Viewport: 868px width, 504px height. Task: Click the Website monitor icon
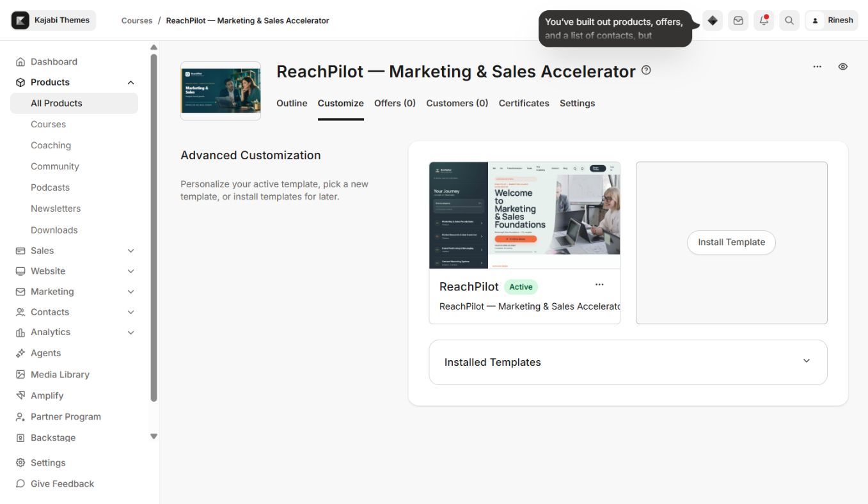[20, 271]
